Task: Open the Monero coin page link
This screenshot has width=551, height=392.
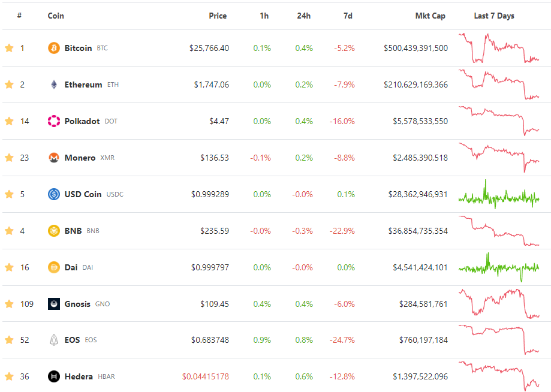Action: click(80, 158)
